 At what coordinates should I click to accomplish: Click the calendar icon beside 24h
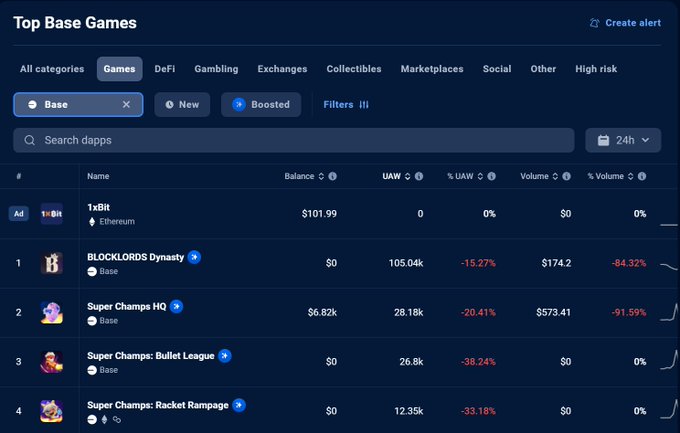point(603,140)
